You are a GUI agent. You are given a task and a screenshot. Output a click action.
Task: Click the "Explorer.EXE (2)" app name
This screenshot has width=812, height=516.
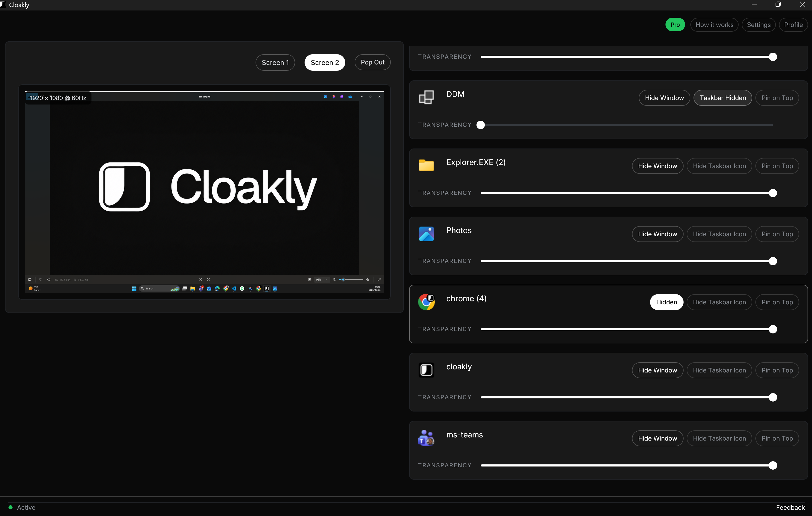point(476,162)
